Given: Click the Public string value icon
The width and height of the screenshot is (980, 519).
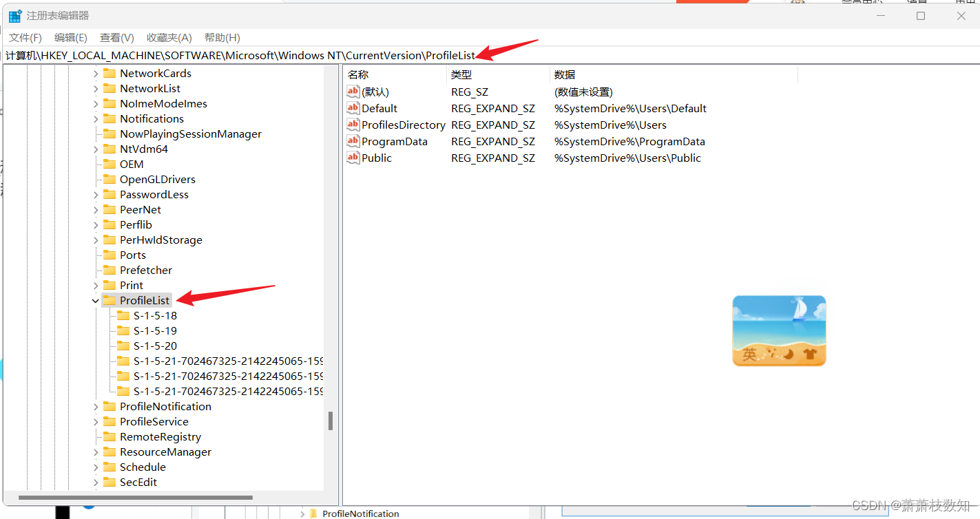Looking at the screenshot, I should (353, 158).
